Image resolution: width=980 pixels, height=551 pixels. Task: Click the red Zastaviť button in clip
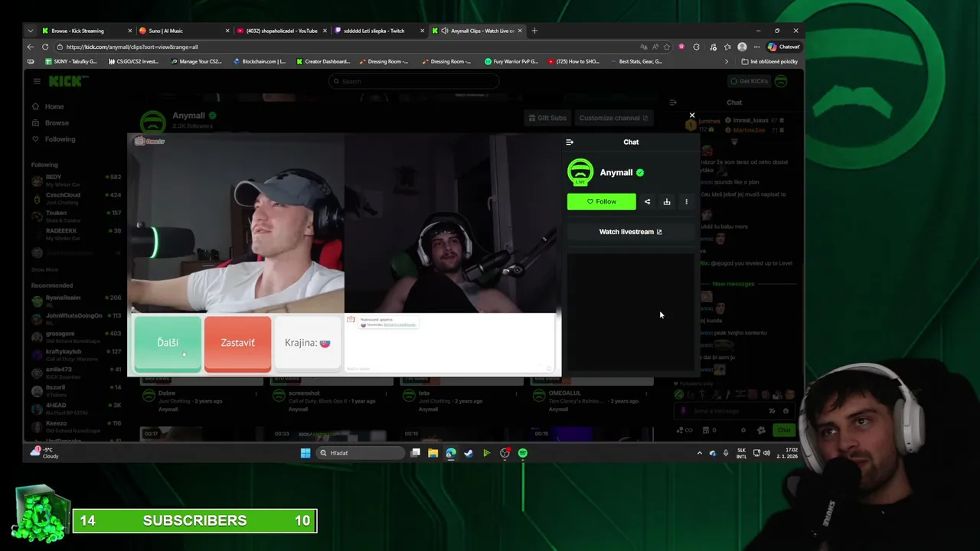pos(237,344)
